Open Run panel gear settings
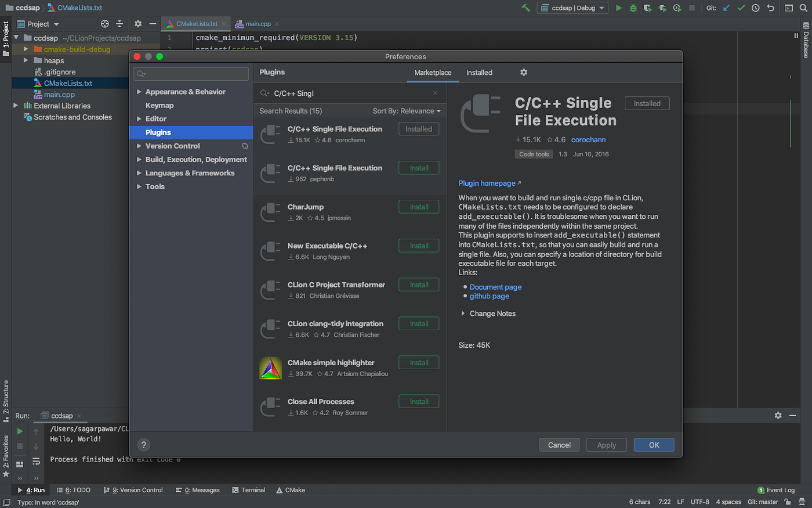Image resolution: width=812 pixels, height=508 pixels. coord(778,416)
